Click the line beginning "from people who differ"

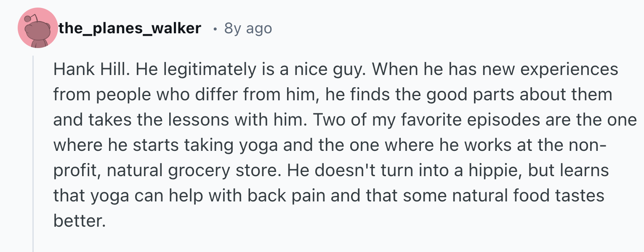click(333, 95)
